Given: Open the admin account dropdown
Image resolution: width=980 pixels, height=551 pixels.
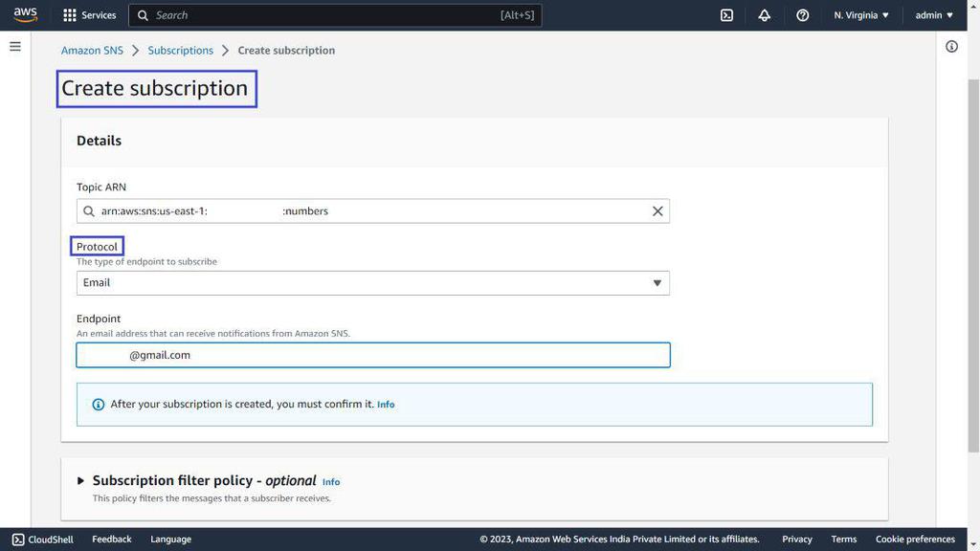Looking at the screenshot, I should coord(934,15).
